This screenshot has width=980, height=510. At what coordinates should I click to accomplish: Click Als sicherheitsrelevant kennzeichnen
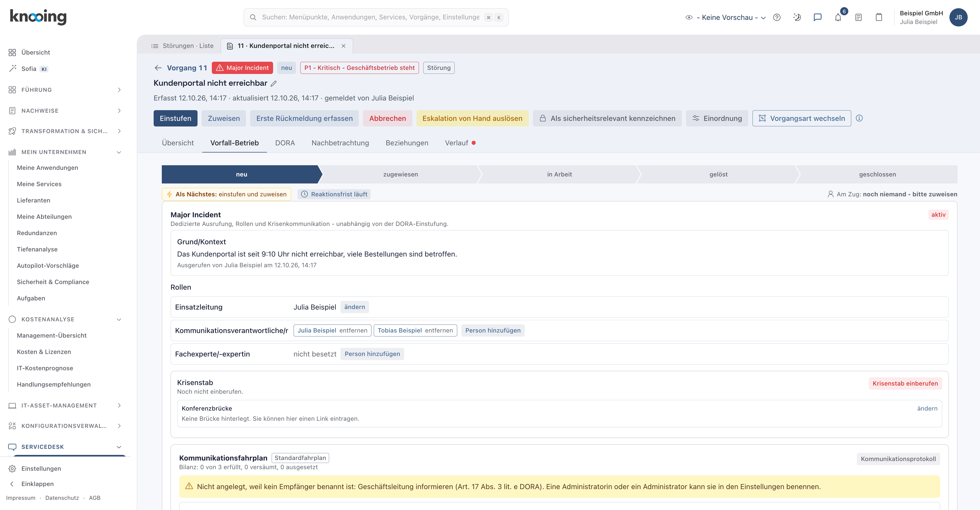607,118
